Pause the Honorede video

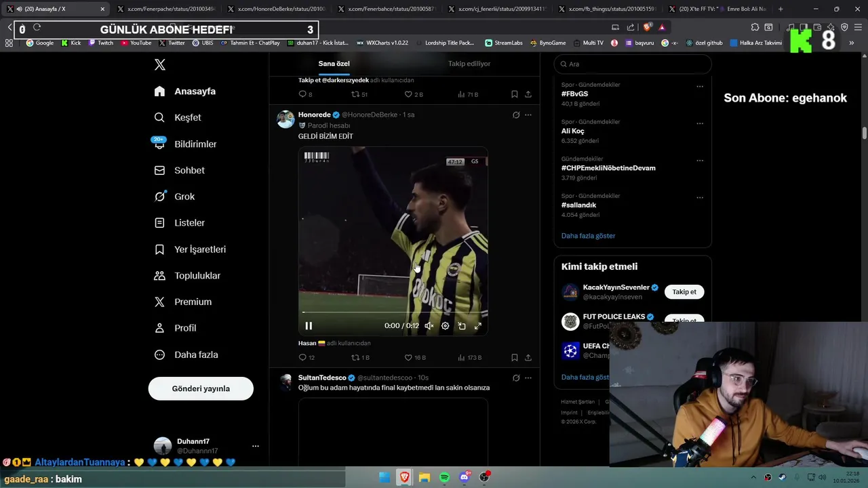pos(309,326)
